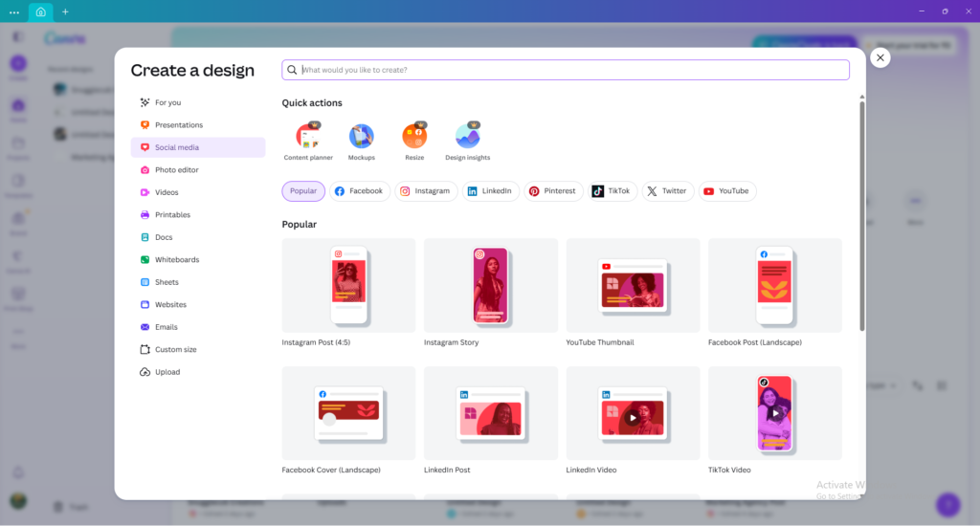The width and height of the screenshot is (980, 526).
Task: Select the Presentations category
Action: pos(198,125)
